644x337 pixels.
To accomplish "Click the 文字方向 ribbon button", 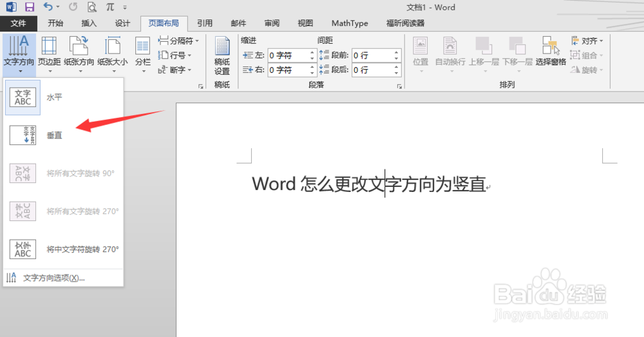I will tap(19, 54).
